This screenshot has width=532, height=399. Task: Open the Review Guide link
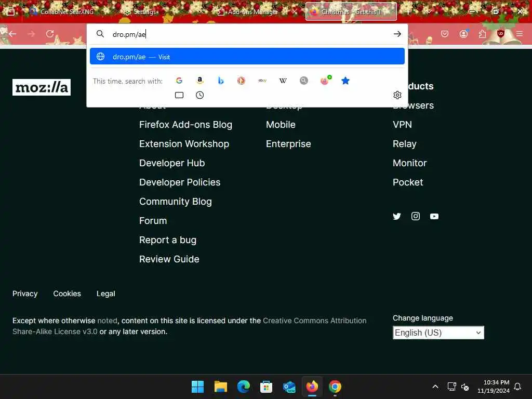coord(169,259)
